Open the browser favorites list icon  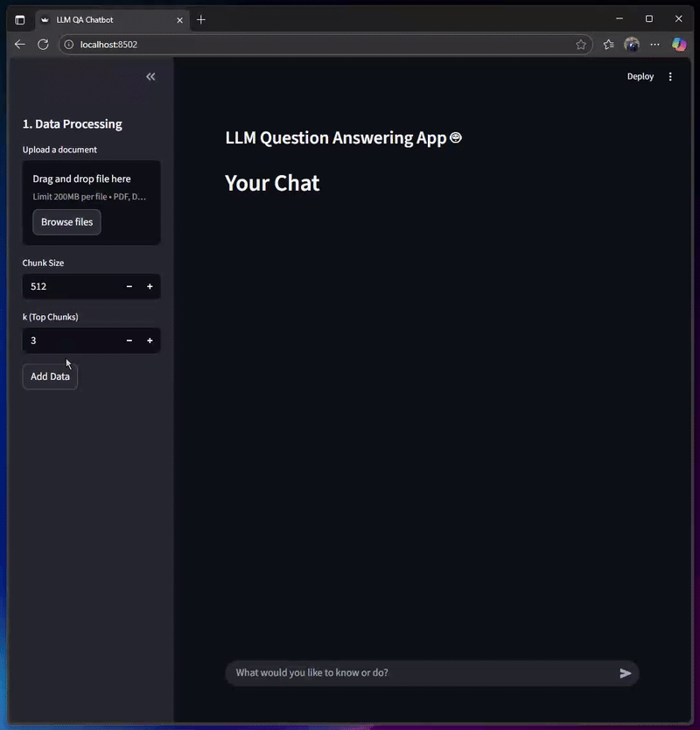coord(609,45)
